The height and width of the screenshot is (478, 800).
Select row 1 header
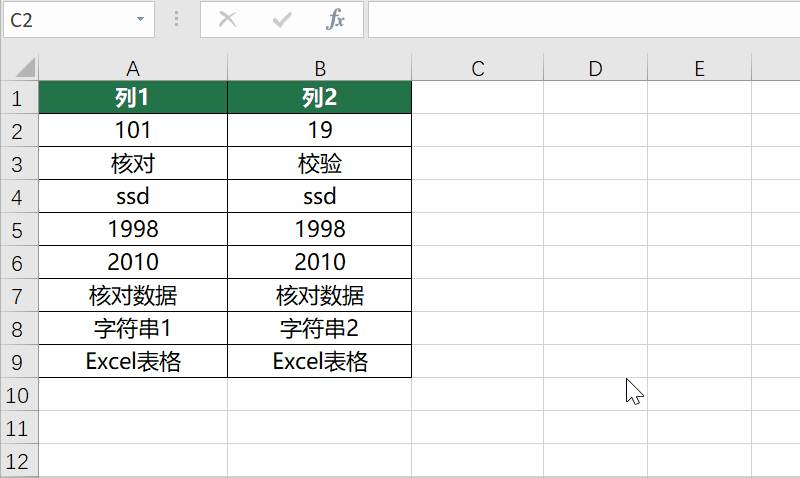(x=18, y=98)
